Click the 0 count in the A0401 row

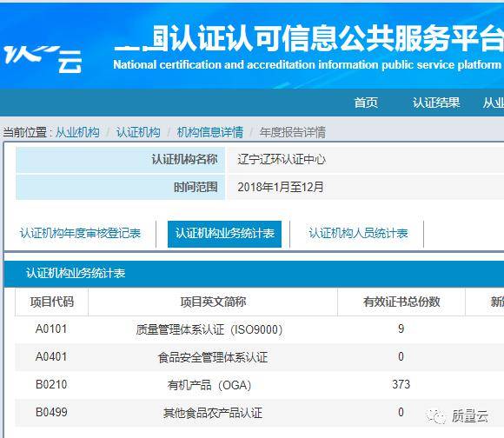point(401,356)
